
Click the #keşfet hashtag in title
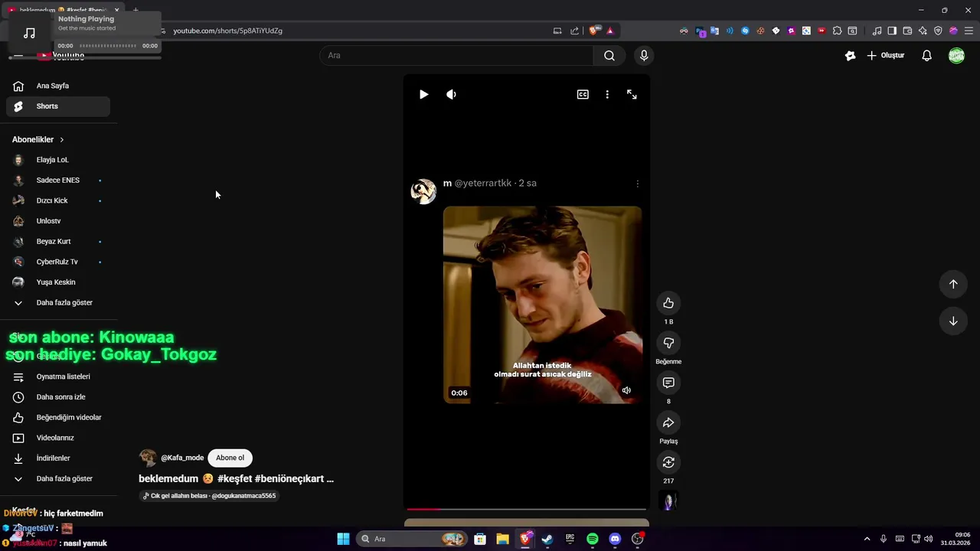pyautogui.click(x=234, y=478)
